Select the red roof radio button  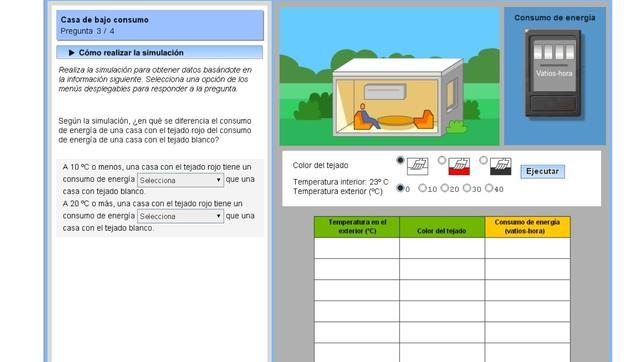point(442,160)
